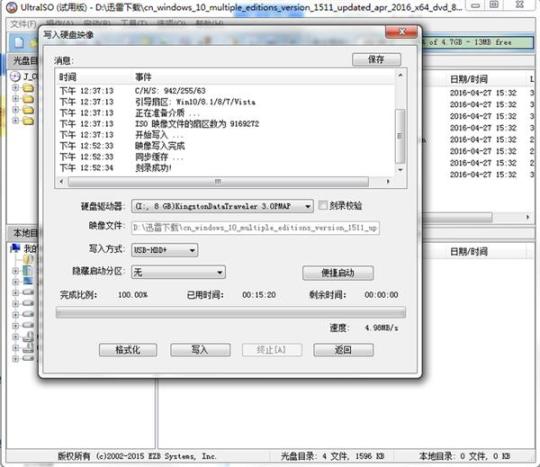Screen dimensions: 540x467
Task: Close the 写入硬盘映像 dialog with the red X
Action: pos(402,32)
